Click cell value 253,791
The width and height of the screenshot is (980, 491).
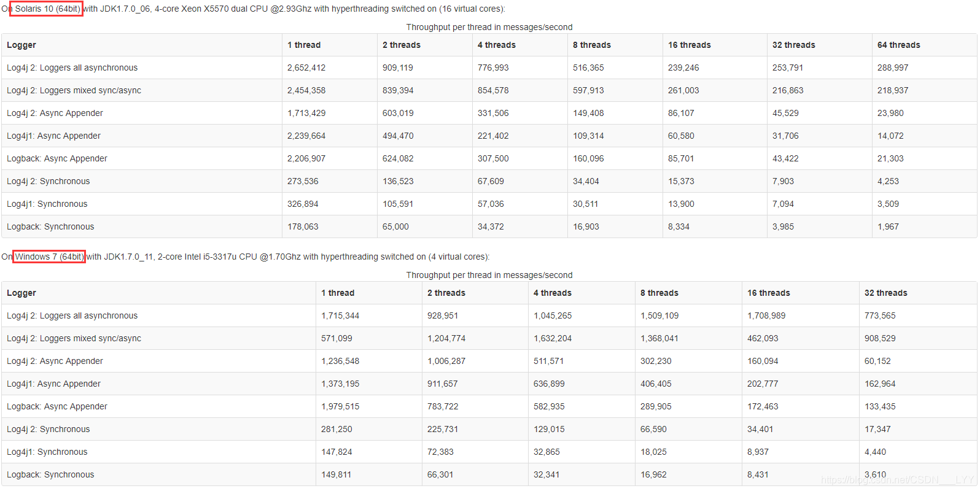788,68
